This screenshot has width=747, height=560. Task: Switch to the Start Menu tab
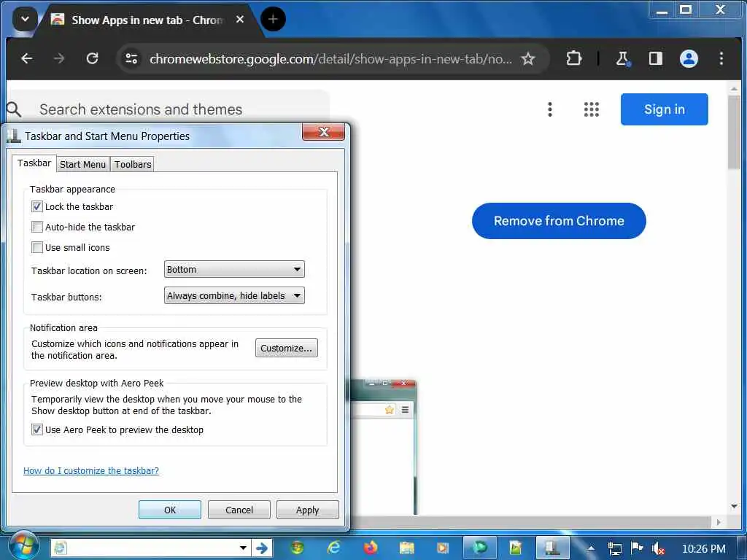(83, 164)
